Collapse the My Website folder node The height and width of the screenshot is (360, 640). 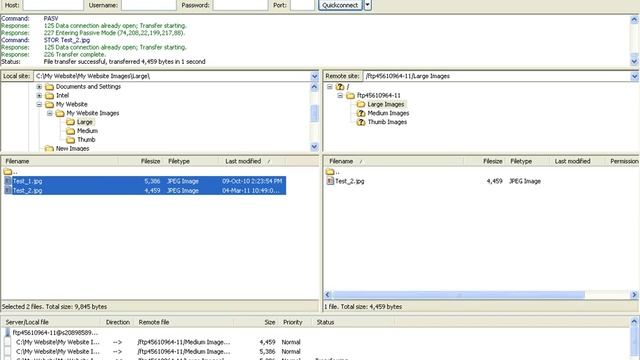39,104
